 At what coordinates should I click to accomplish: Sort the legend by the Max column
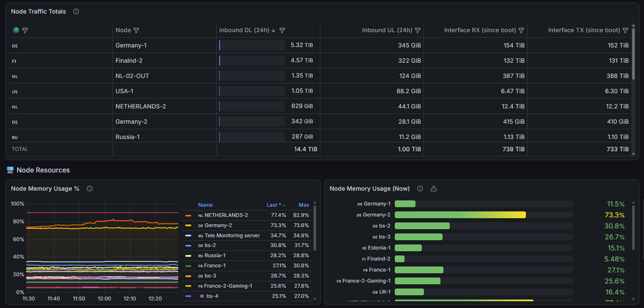pos(304,205)
